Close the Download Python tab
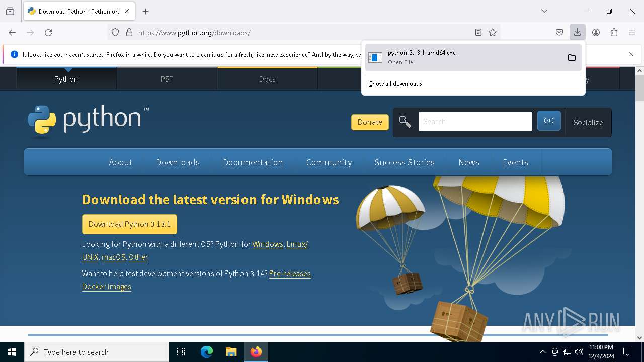644x362 pixels. click(x=127, y=11)
